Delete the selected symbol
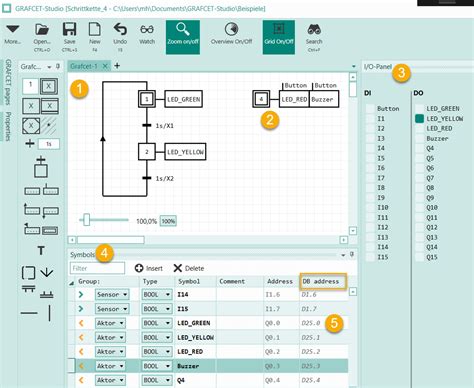474x388 pixels. click(x=189, y=268)
